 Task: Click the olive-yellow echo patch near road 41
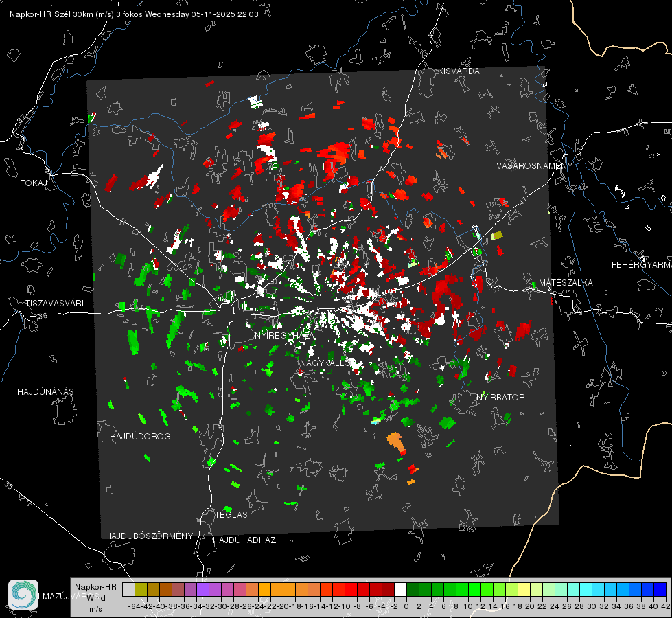tap(496, 236)
